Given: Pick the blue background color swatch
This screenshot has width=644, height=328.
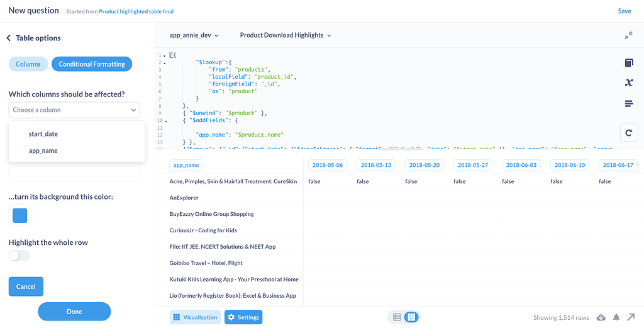Looking at the screenshot, I should 19,215.
